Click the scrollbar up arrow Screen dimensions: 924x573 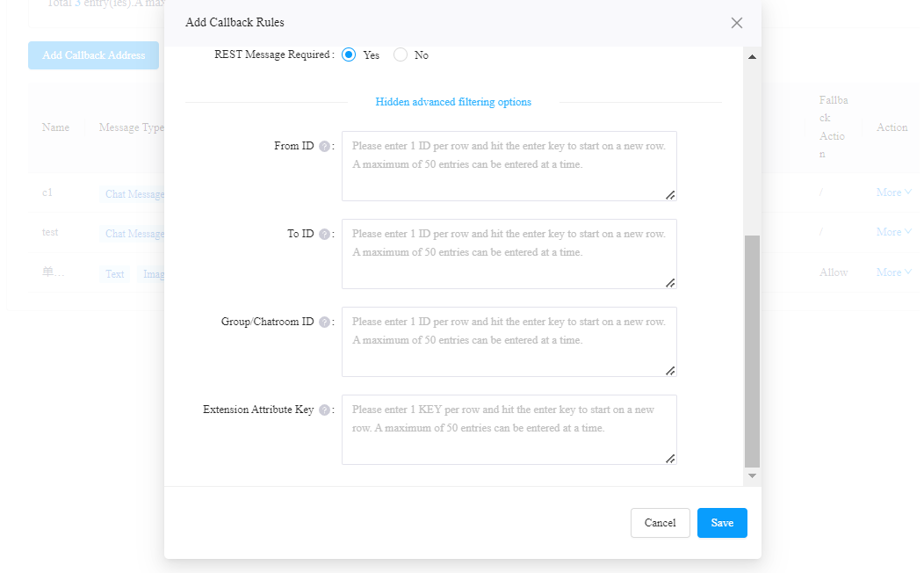[x=752, y=56]
